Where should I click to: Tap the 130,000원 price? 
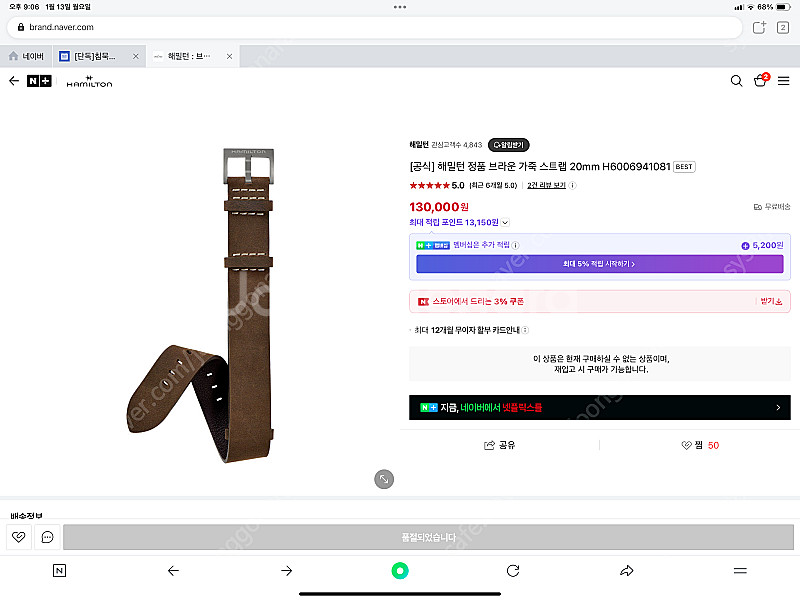pyautogui.click(x=439, y=207)
